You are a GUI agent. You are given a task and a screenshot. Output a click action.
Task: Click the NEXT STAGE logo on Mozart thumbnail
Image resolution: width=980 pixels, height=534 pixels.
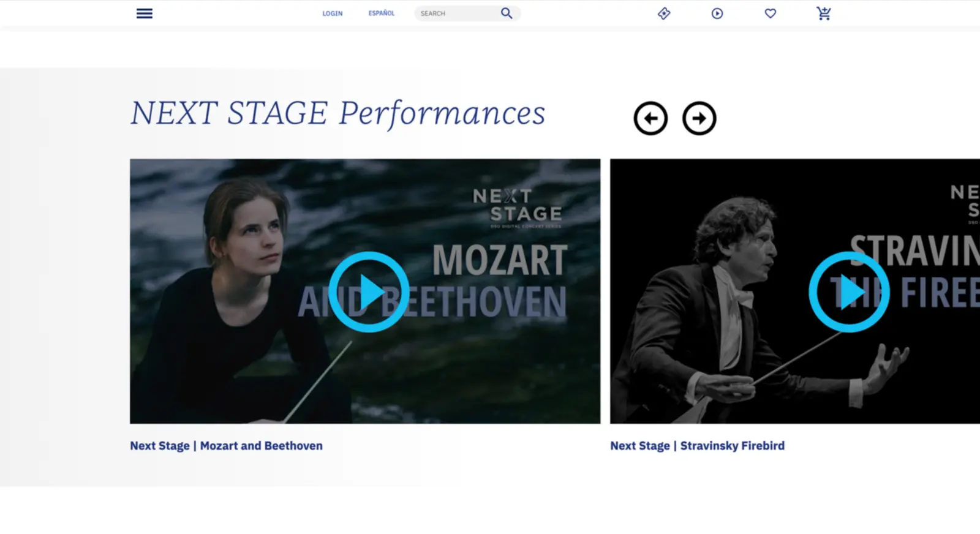click(518, 205)
